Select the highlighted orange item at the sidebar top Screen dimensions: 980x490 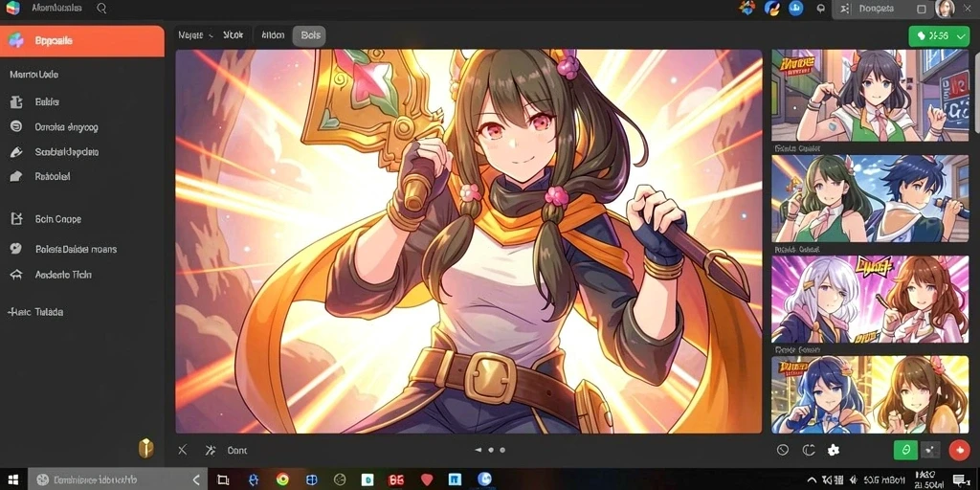82,41
